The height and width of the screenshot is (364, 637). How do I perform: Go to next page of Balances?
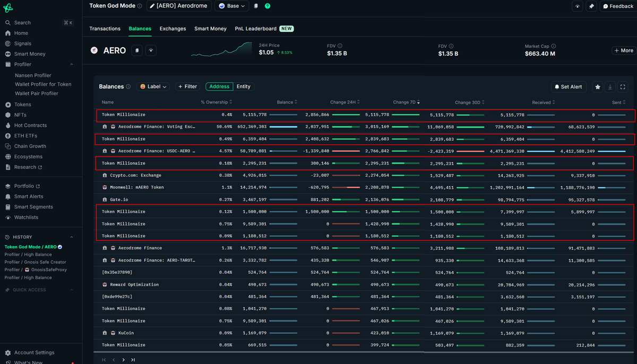coord(124,360)
